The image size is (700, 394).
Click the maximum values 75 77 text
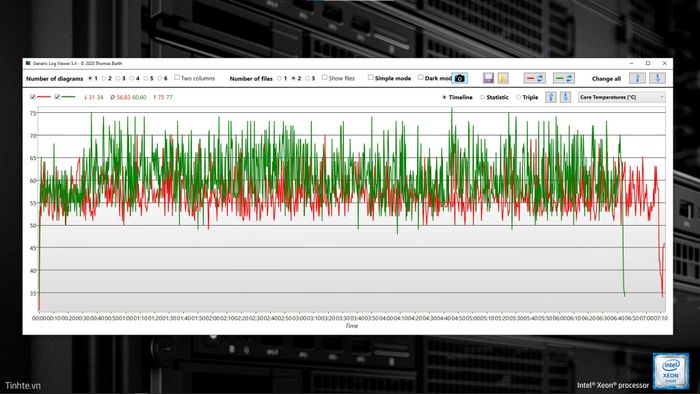[163, 97]
